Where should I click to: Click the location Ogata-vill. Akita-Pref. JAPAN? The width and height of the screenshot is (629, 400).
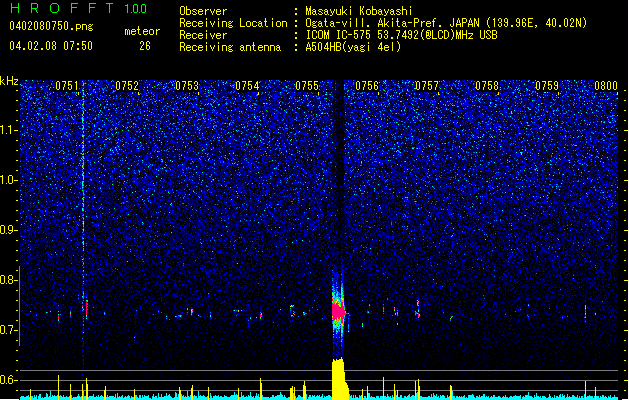(392, 23)
